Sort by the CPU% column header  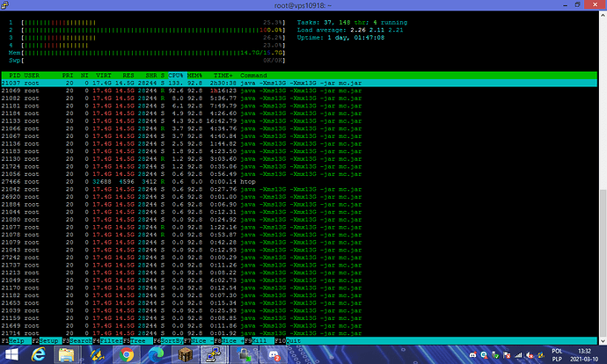coord(176,75)
